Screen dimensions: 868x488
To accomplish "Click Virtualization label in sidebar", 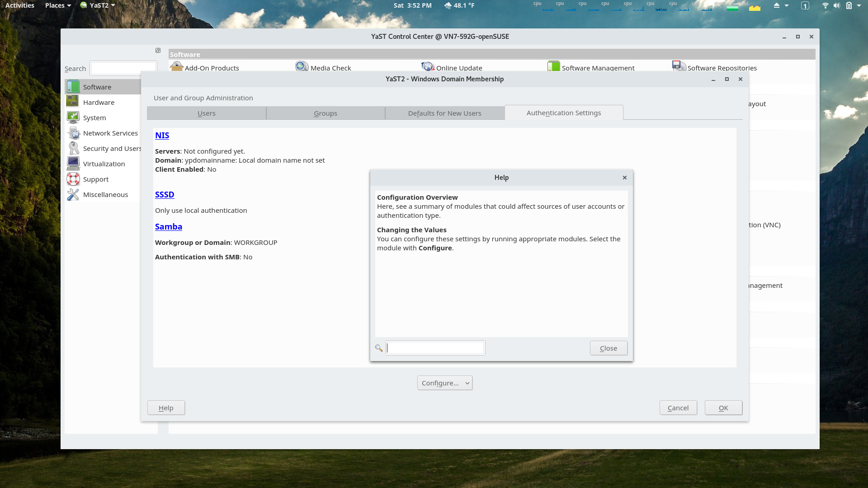I will click(x=104, y=164).
